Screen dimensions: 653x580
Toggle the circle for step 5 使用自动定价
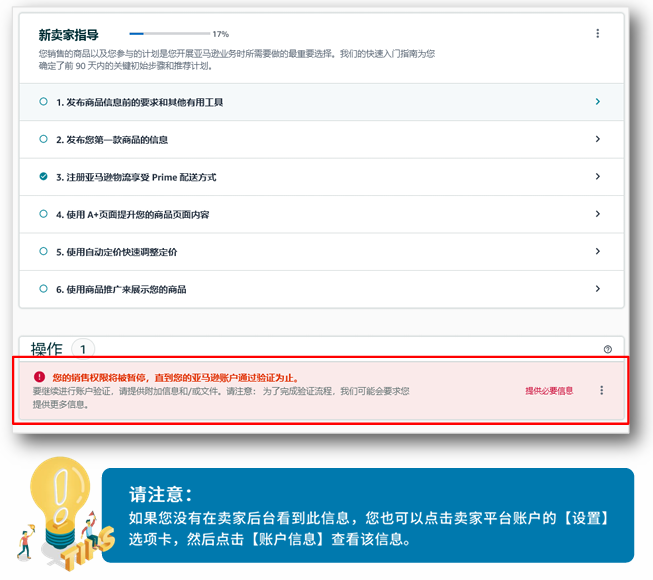43,251
